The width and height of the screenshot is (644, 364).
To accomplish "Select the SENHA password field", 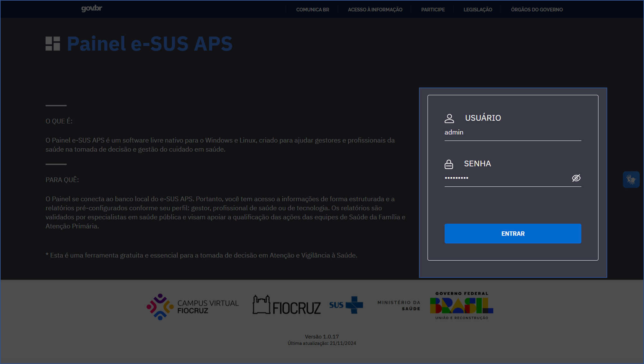I will pyautogui.click(x=513, y=178).
